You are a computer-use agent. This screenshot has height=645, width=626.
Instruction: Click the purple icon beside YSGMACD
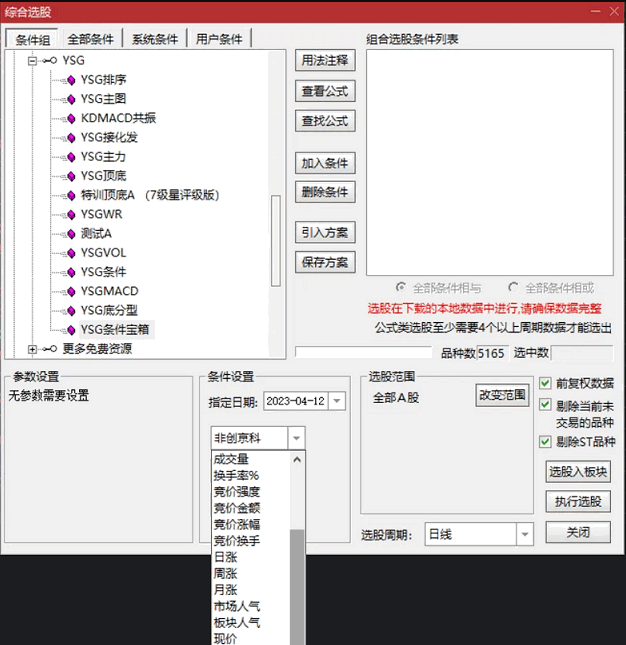tap(71, 292)
